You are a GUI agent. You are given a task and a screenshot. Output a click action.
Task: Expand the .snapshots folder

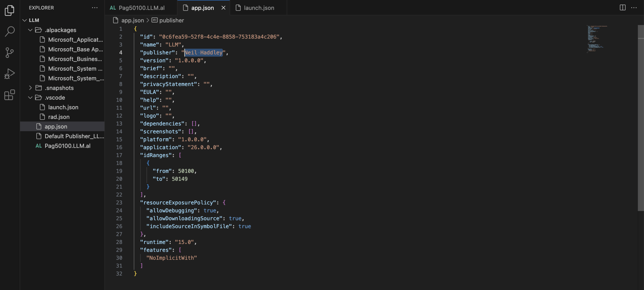click(x=30, y=88)
